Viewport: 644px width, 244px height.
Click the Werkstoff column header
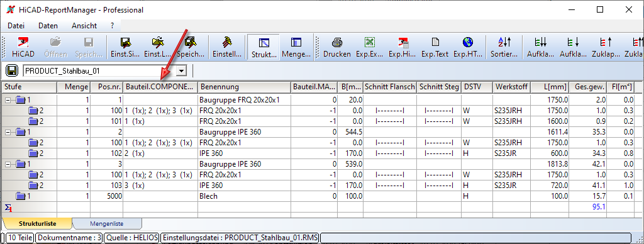click(512, 87)
